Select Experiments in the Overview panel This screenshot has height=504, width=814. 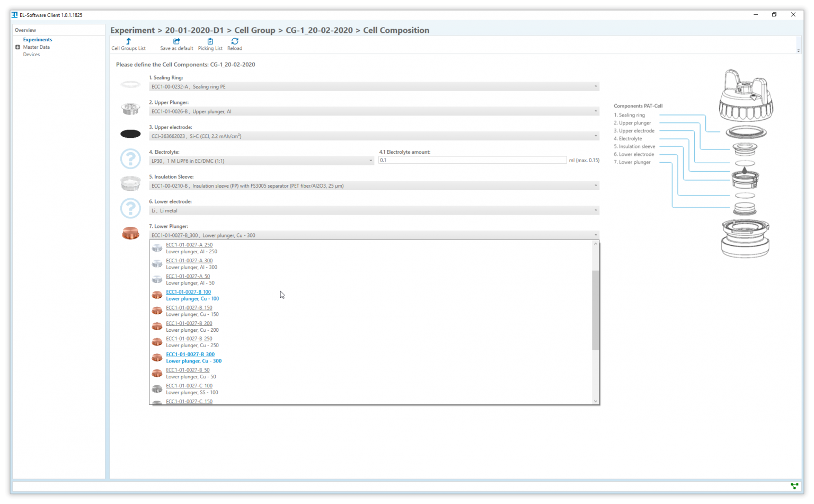[38, 40]
